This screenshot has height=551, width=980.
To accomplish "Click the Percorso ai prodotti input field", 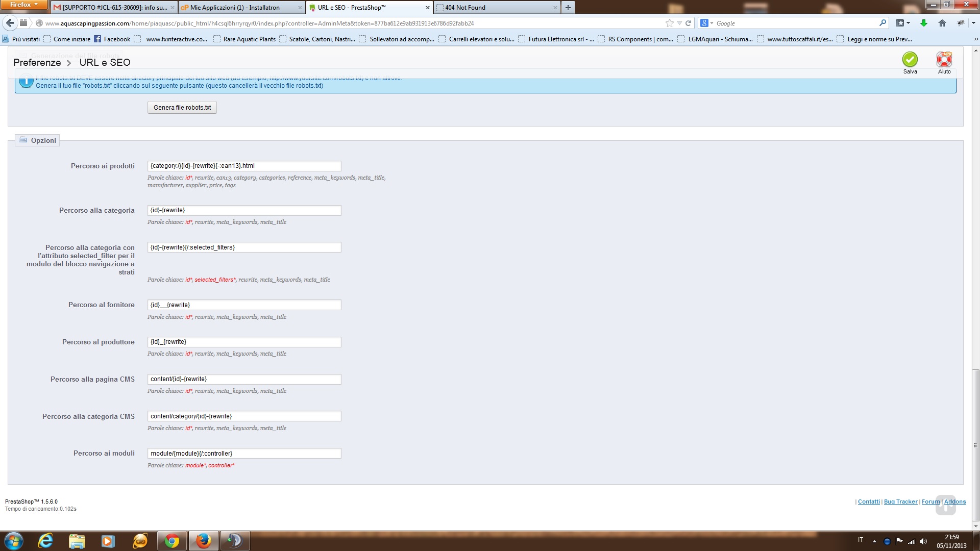I will pos(244,166).
